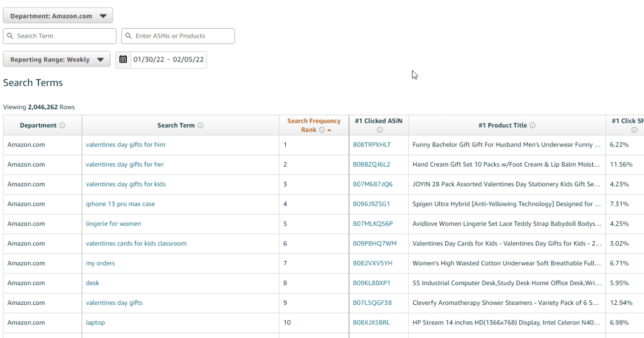Sort by the #1 Product Title column header
This screenshot has height=338, width=644.
[502, 125]
